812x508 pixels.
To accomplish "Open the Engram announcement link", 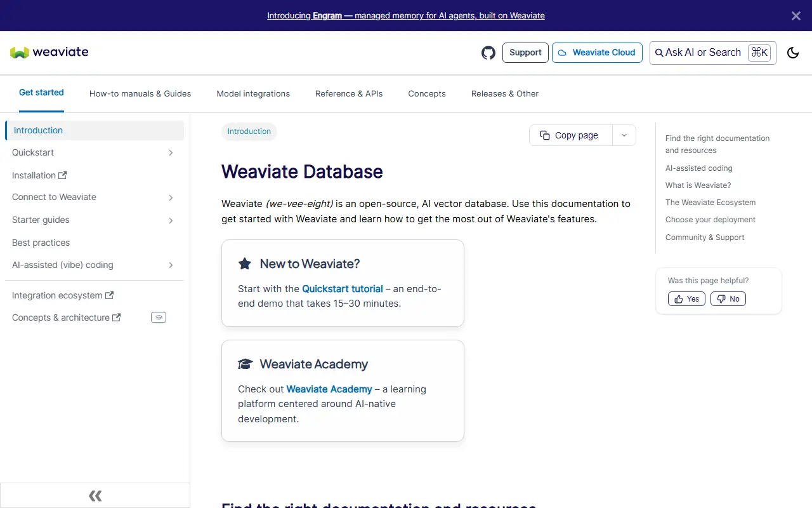I will 406,15.
